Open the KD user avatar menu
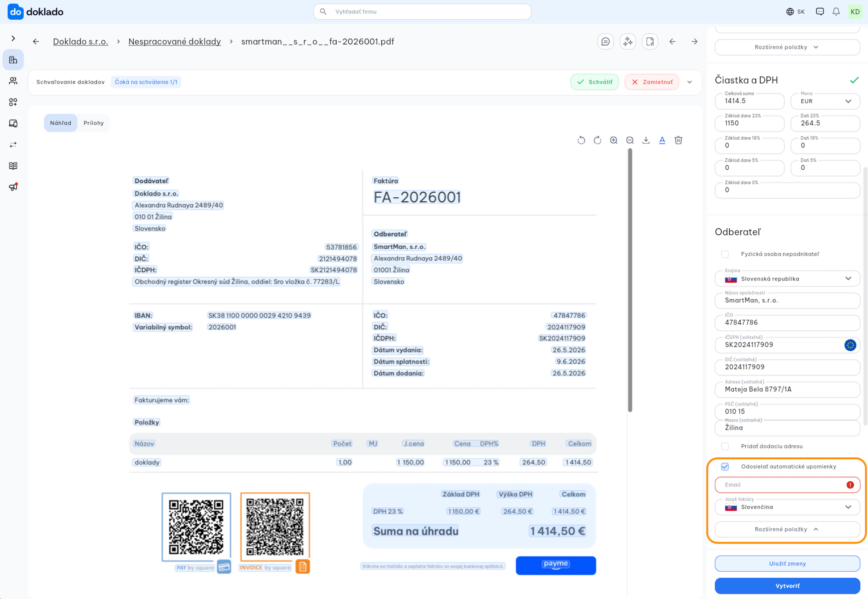Image resolution: width=868 pixels, height=599 pixels. click(x=855, y=12)
